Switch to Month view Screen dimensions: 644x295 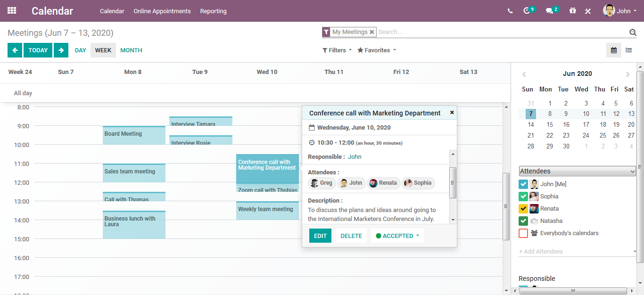[131, 50]
